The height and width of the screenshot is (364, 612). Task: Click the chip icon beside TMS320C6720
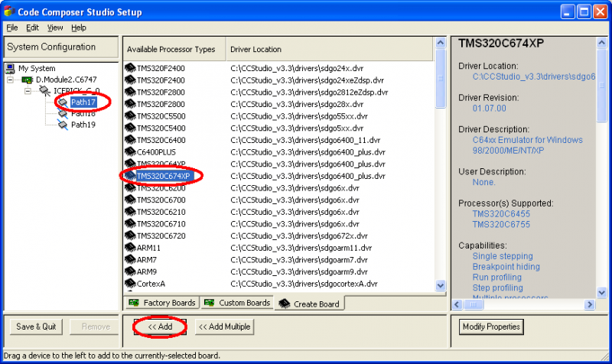point(130,236)
